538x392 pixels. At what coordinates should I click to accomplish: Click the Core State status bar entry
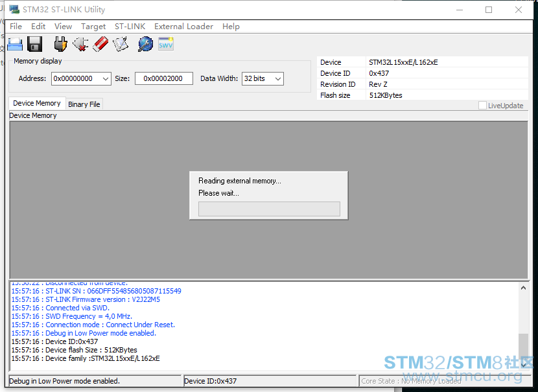tap(411, 381)
